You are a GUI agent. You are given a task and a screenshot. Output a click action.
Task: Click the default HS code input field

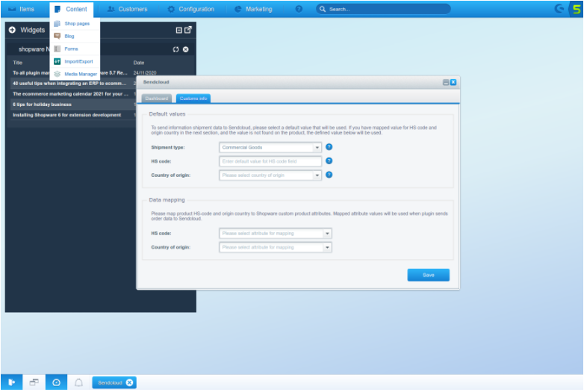270,161
